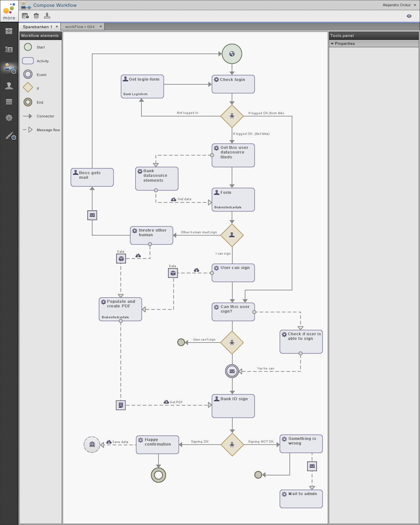Select the Bank datasource elements activity

click(157, 179)
